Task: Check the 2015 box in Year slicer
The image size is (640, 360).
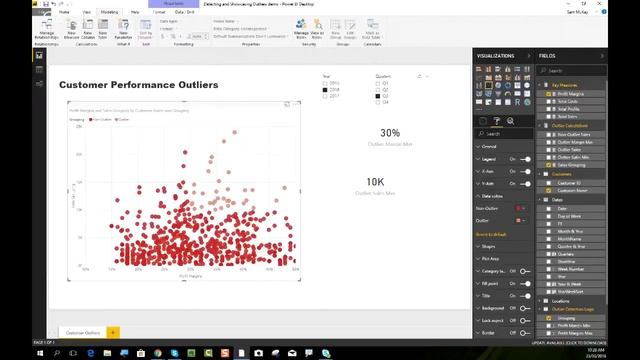Action: pos(325,83)
